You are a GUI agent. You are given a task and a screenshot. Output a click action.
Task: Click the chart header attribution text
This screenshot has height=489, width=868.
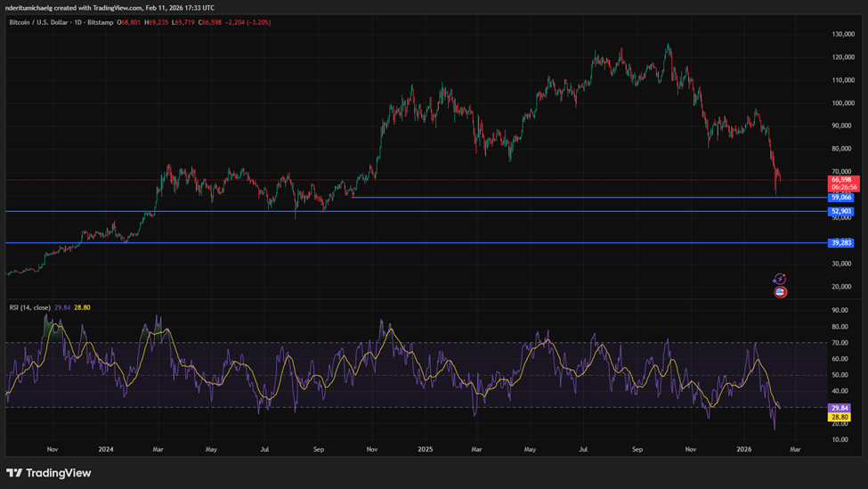109,7
